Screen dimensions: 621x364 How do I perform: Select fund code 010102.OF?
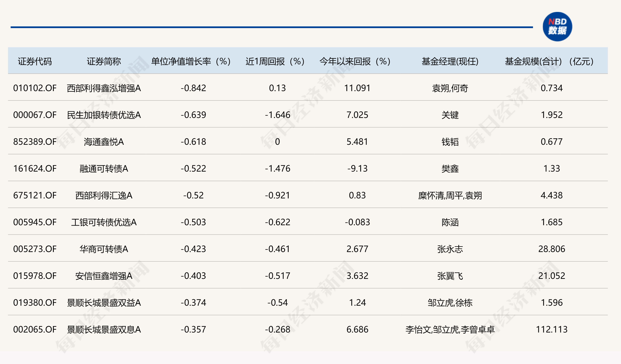35,88
